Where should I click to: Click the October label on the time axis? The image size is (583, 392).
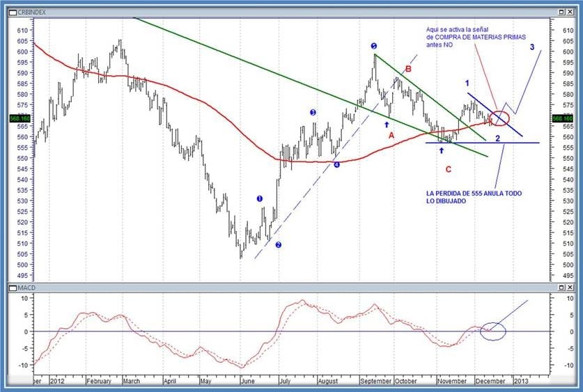point(406,382)
